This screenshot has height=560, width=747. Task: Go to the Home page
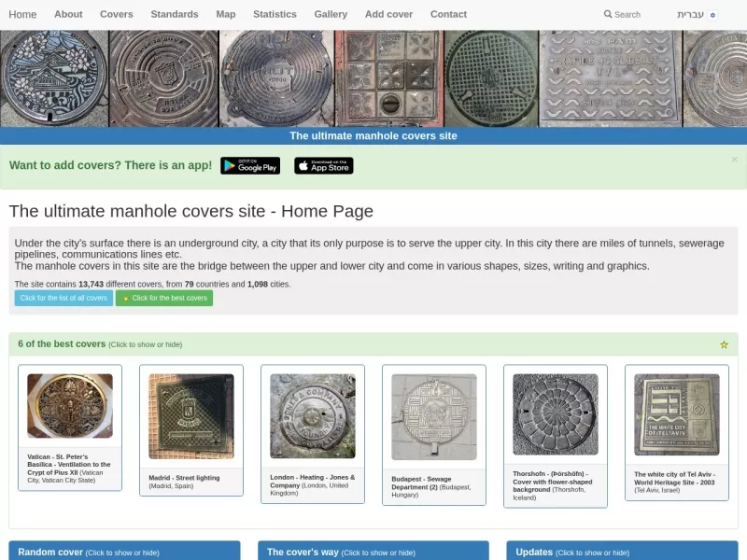22,14
